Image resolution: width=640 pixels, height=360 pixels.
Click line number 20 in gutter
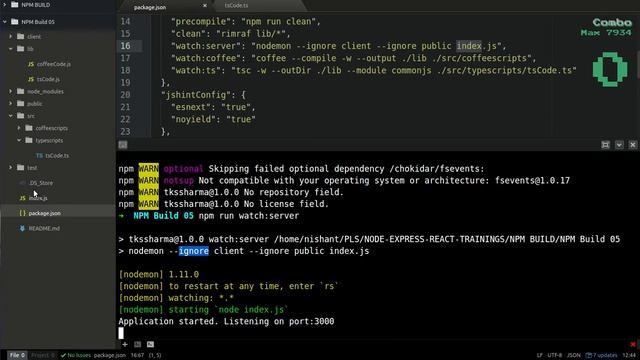click(x=125, y=95)
